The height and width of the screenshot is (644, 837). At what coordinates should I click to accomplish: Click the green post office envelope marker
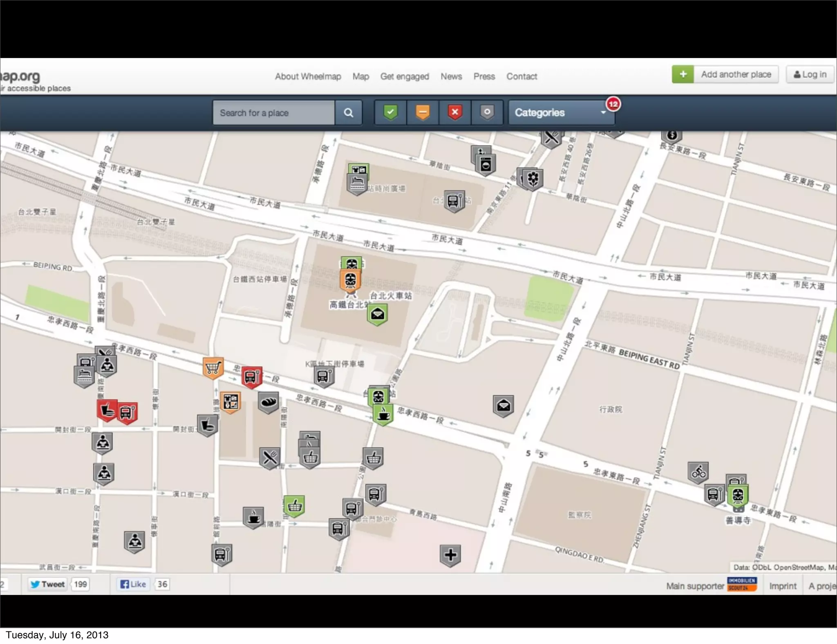tap(377, 314)
